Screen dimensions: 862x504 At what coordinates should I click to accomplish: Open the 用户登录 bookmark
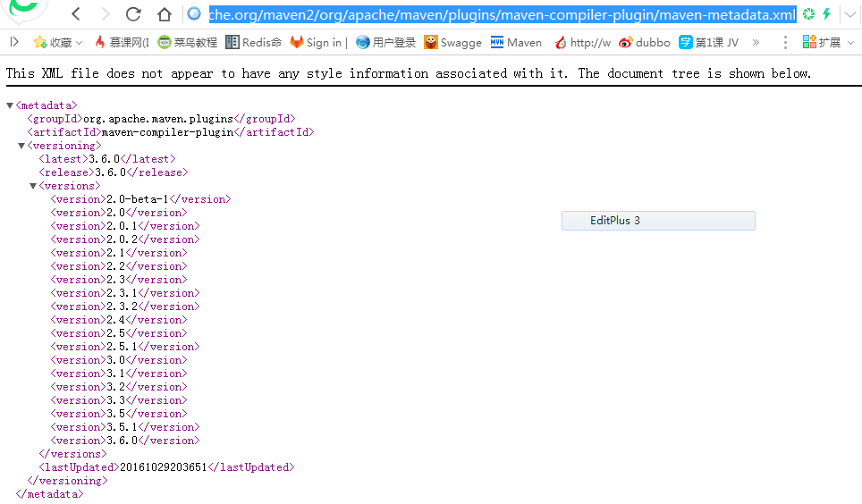pos(386,42)
